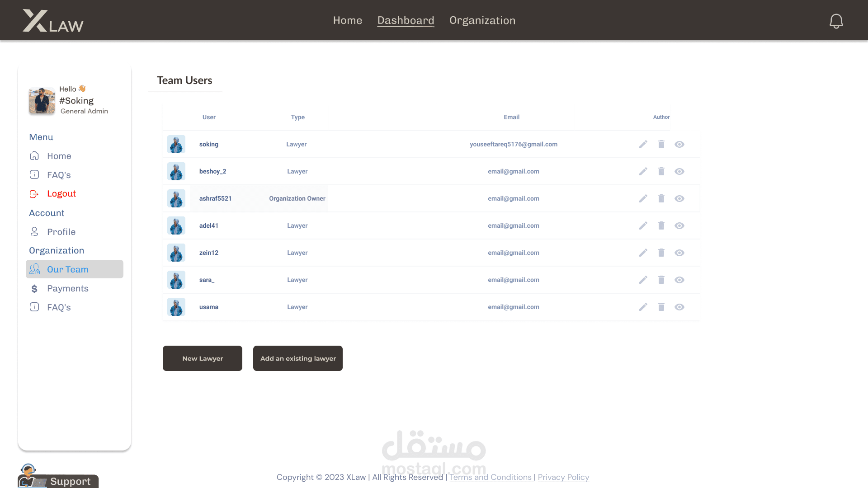Click the Support chat widget
Image resolution: width=868 pixels, height=488 pixels.
tap(59, 479)
